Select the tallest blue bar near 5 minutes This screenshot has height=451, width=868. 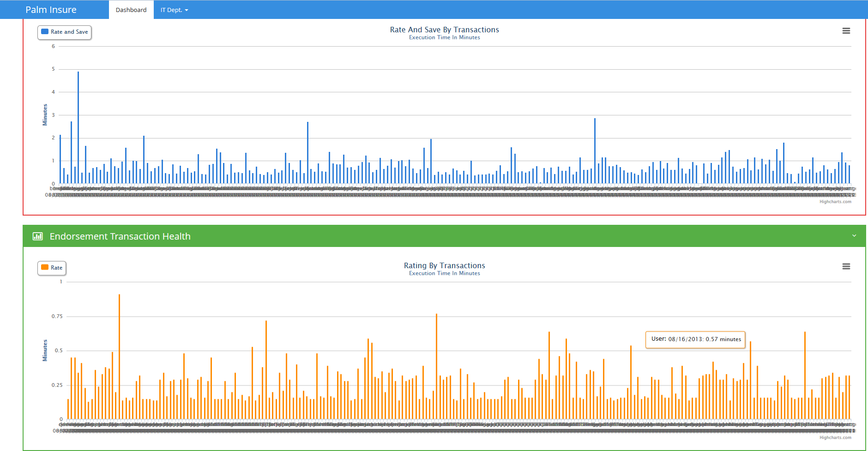[x=78, y=129]
